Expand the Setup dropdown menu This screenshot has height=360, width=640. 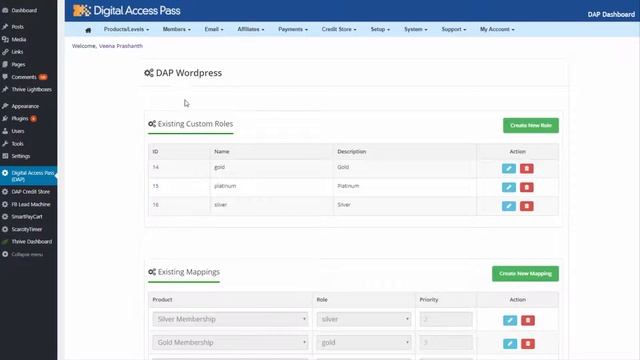[380, 29]
